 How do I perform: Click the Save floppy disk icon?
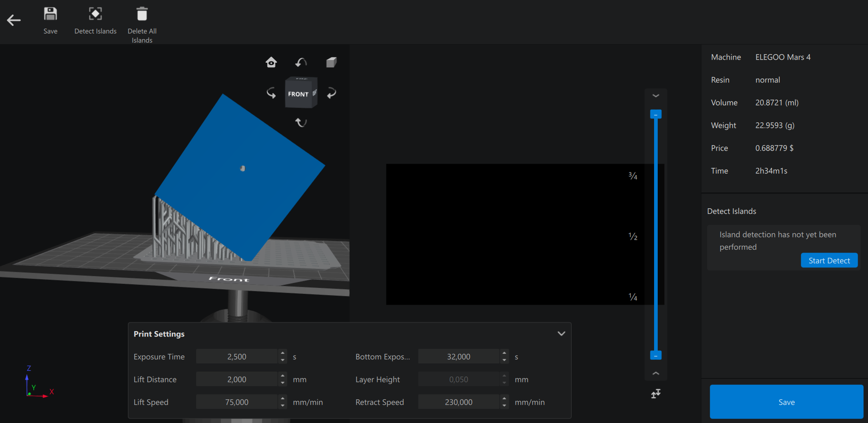point(50,14)
